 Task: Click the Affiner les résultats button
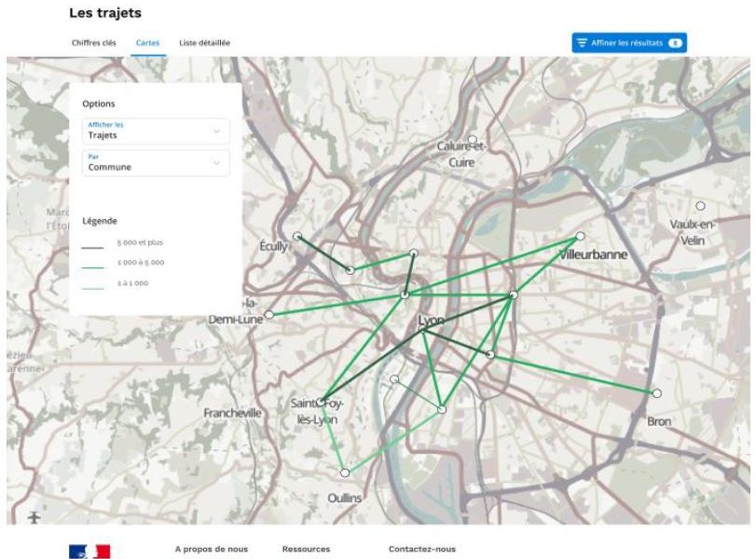pyautogui.click(x=628, y=43)
